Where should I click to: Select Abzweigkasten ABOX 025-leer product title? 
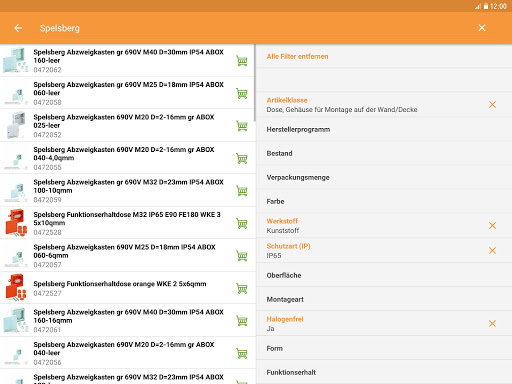tap(124, 121)
